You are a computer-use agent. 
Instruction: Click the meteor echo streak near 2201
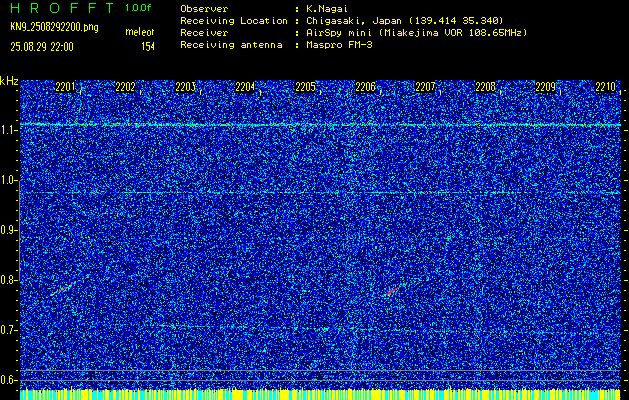coord(63,289)
